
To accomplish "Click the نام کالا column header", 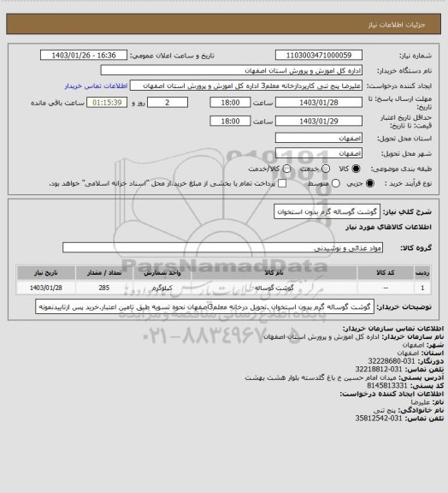I will click(x=274, y=272).
